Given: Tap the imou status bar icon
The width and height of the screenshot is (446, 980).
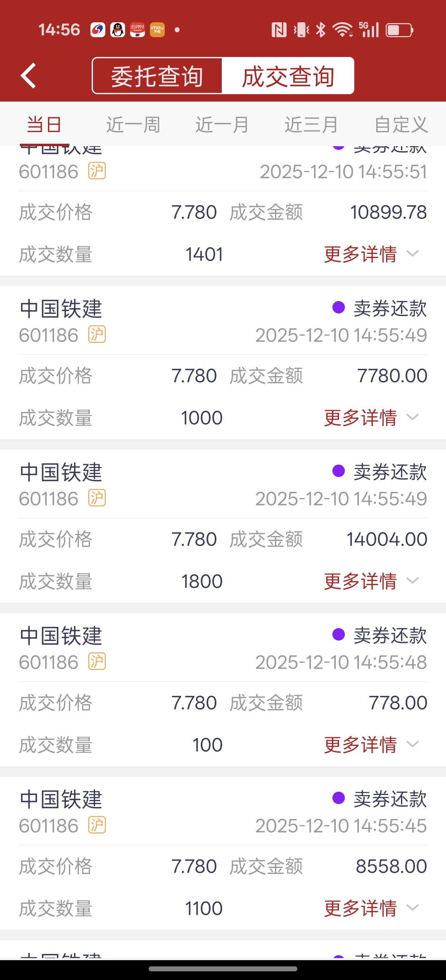Looking at the screenshot, I should [157, 30].
